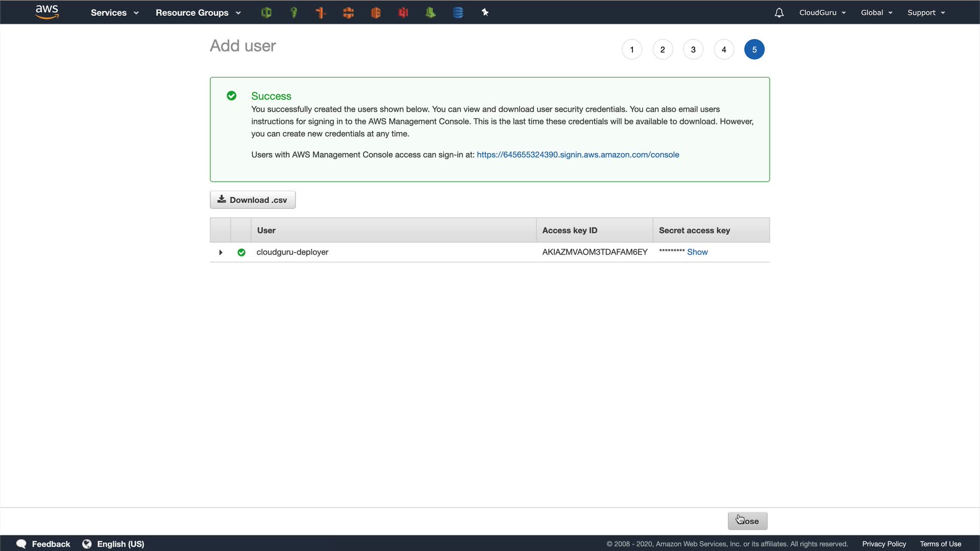Open the blue database DynamoDB shortcut
This screenshot has width=980, height=551.
(458, 13)
